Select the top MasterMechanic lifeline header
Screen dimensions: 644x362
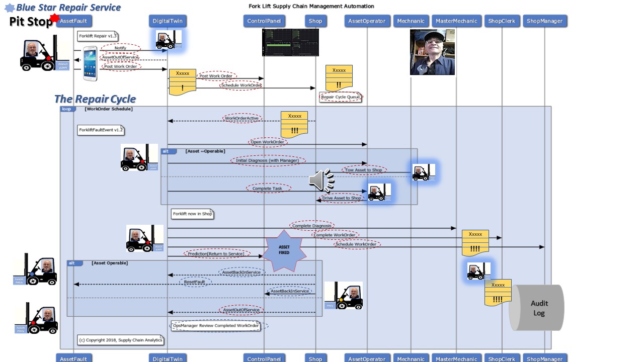[x=456, y=21]
